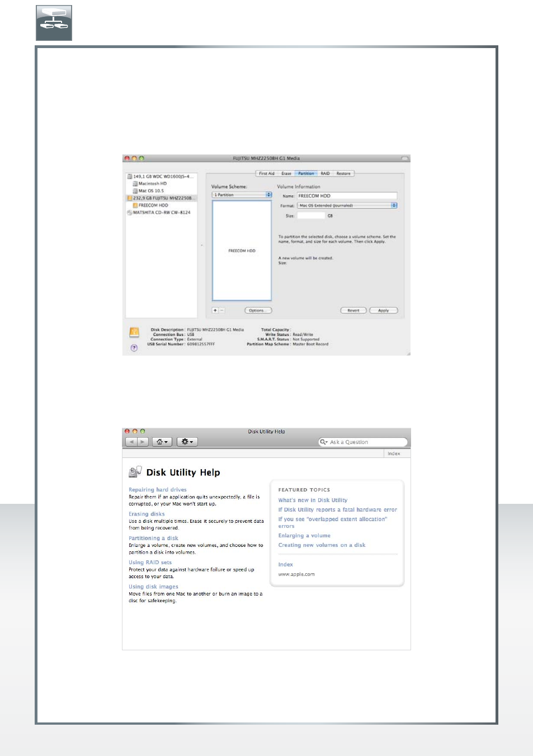Open the Enlarging a volume topic
533x756 pixels.
coord(304,536)
